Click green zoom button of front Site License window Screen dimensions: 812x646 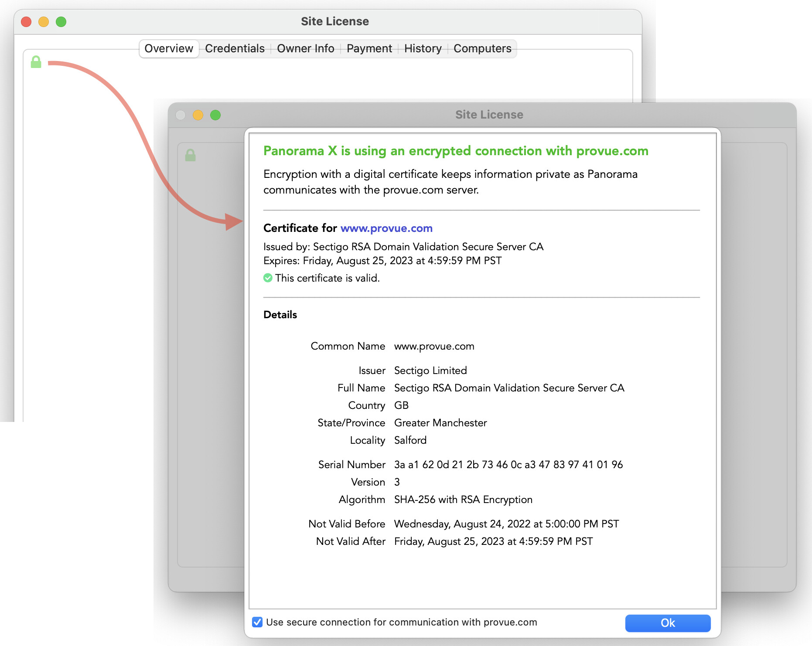215,115
